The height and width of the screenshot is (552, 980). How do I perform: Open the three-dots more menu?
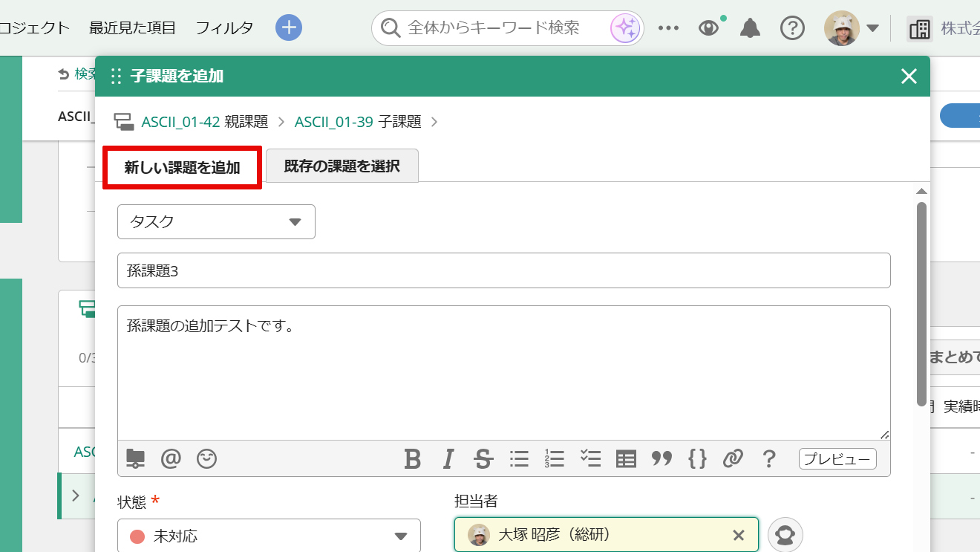point(669,28)
